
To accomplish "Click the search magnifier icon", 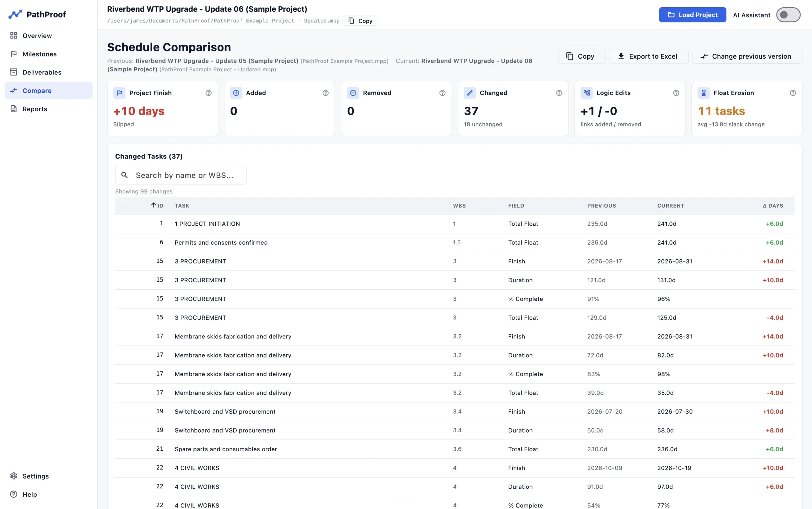I will pos(124,175).
